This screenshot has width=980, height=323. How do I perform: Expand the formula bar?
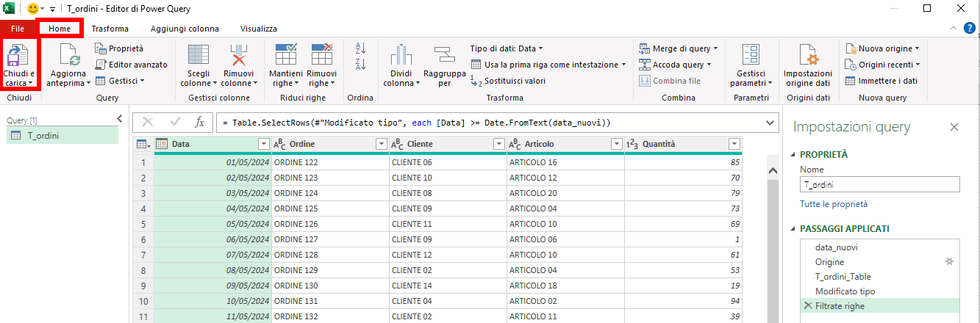(770, 122)
